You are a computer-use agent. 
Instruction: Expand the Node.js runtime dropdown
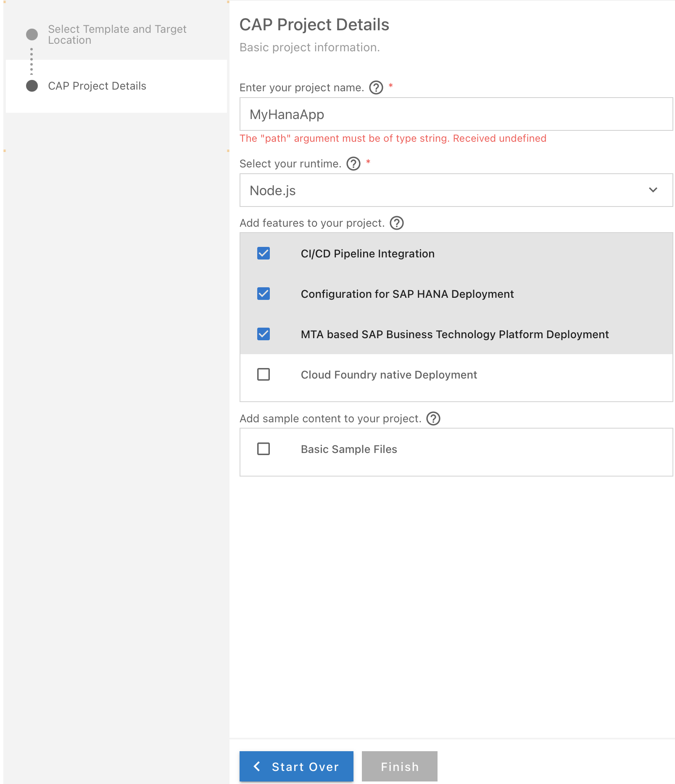tap(456, 190)
